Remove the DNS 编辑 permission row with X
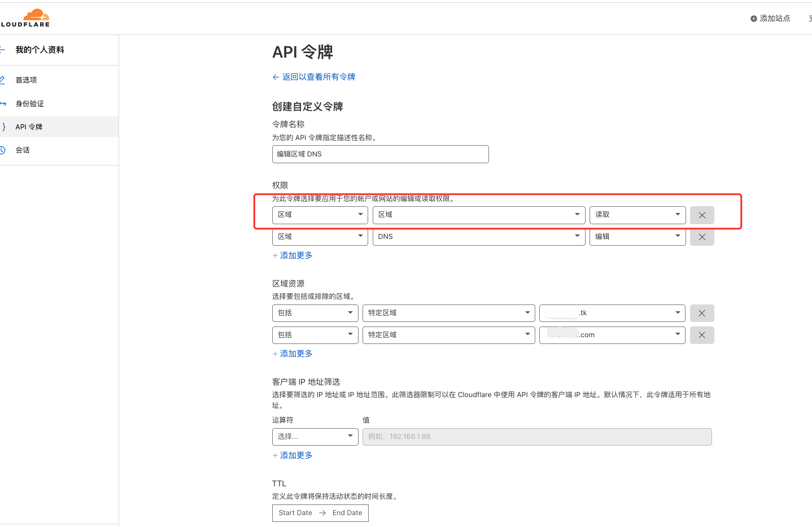This screenshot has height=527, width=812. (x=702, y=237)
